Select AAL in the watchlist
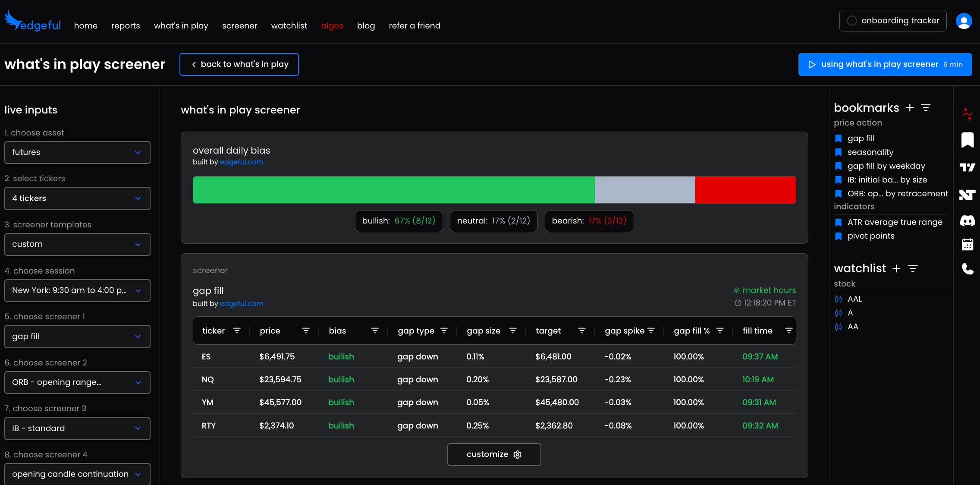 (x=854, y=299)
